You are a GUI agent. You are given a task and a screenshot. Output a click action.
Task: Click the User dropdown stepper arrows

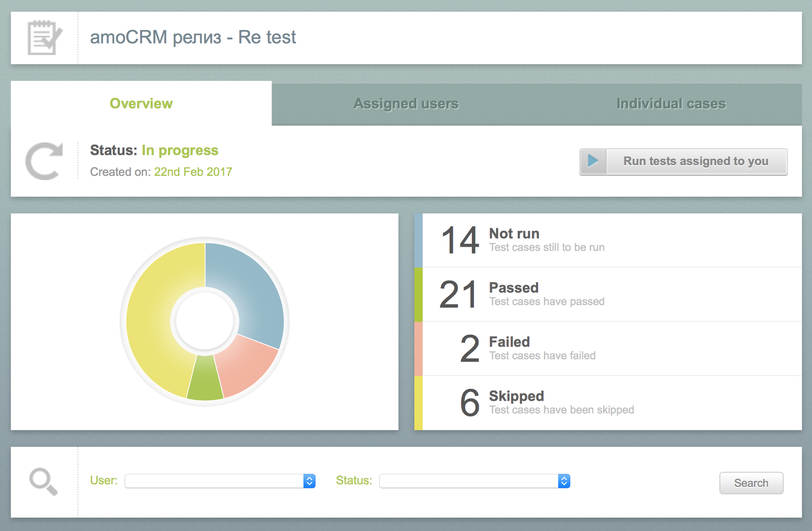[309, 481]
